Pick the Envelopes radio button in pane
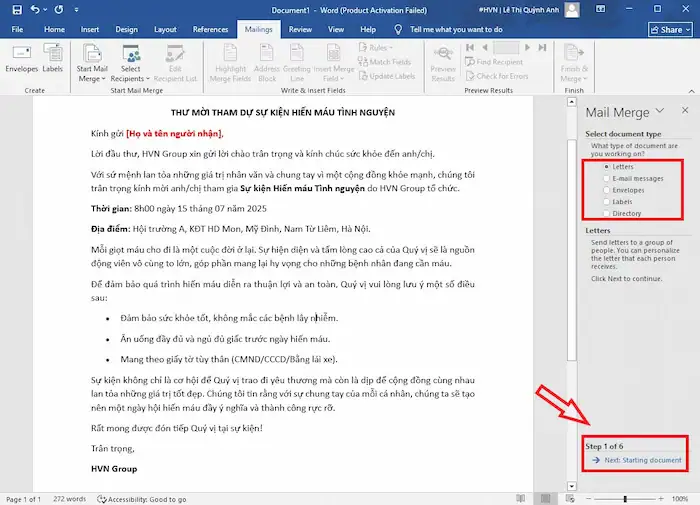The width and height of the screenshot is (700, 505). pos(606,190)
